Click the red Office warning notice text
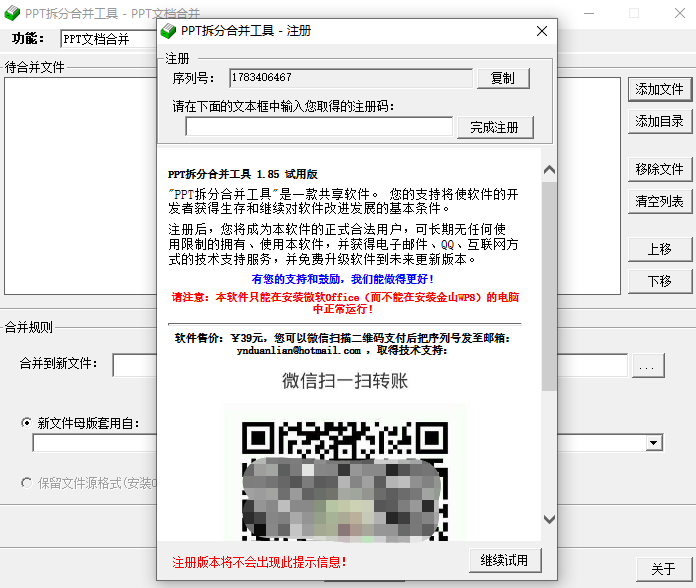The width and height of the screenshot is (696, 588). pos(345,303)
